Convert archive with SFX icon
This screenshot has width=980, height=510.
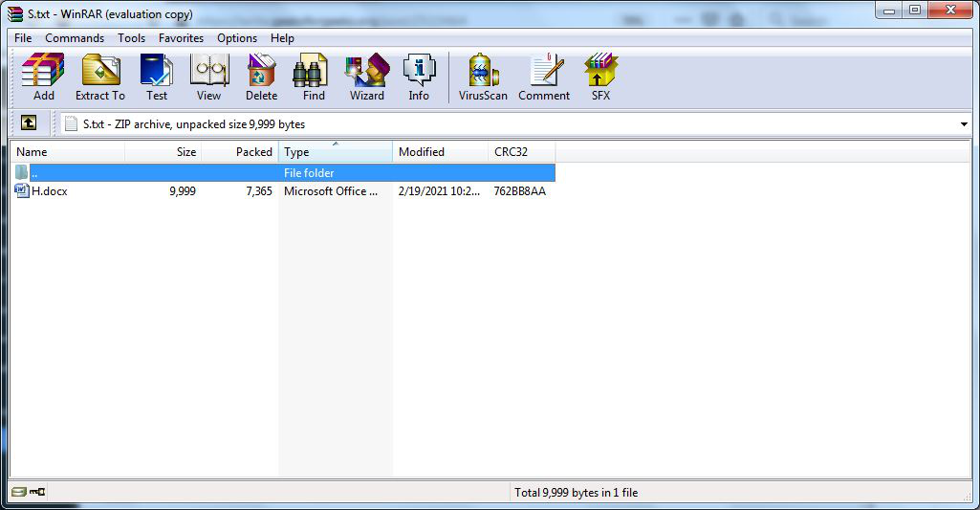[x=600, y=77]
